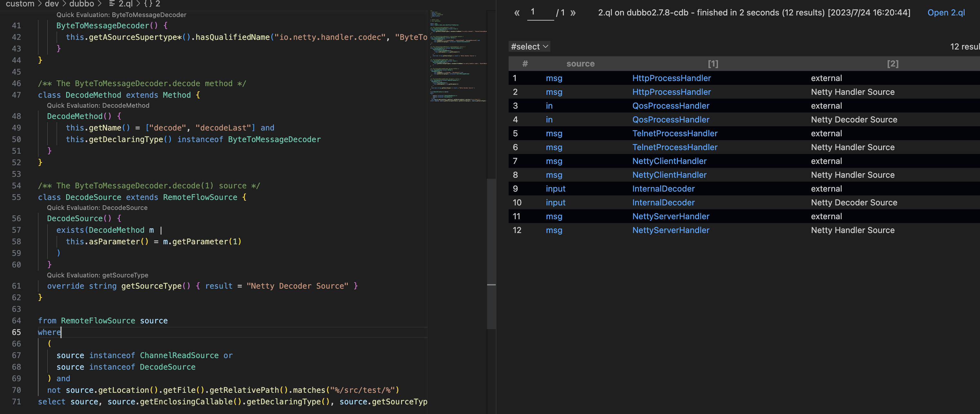
Task: Open 'in' source link in row 3
Action: 549,105
